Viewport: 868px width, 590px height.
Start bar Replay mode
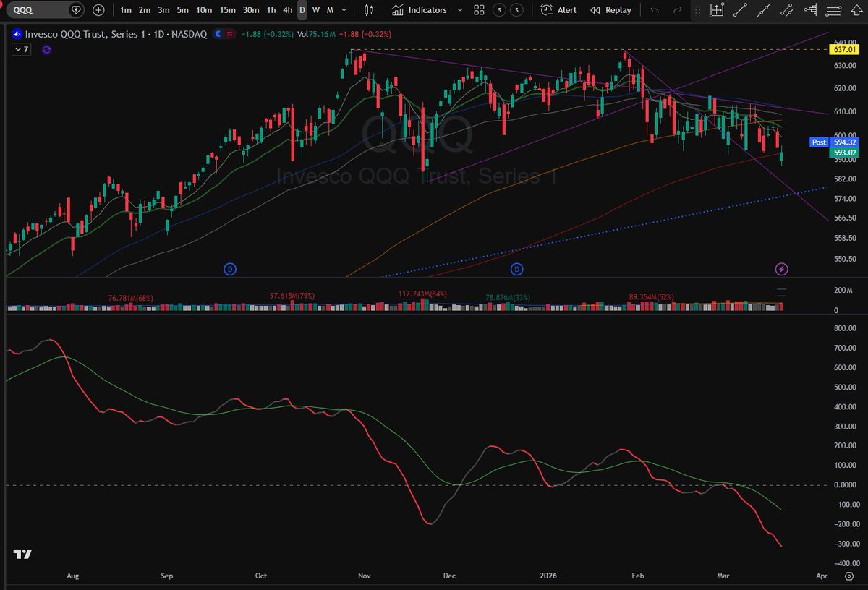pos(611,10)
